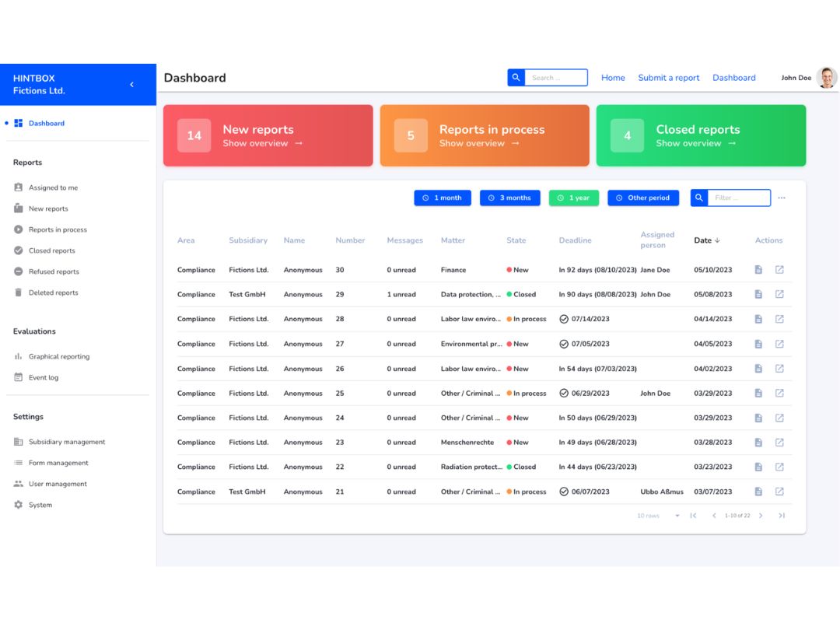Open external link icon for report 30
Screen dimensions: 840x630
(779, 269)
